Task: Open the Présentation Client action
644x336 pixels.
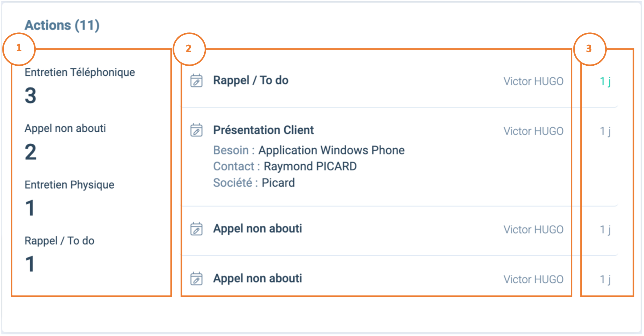Action: [263, 130]
